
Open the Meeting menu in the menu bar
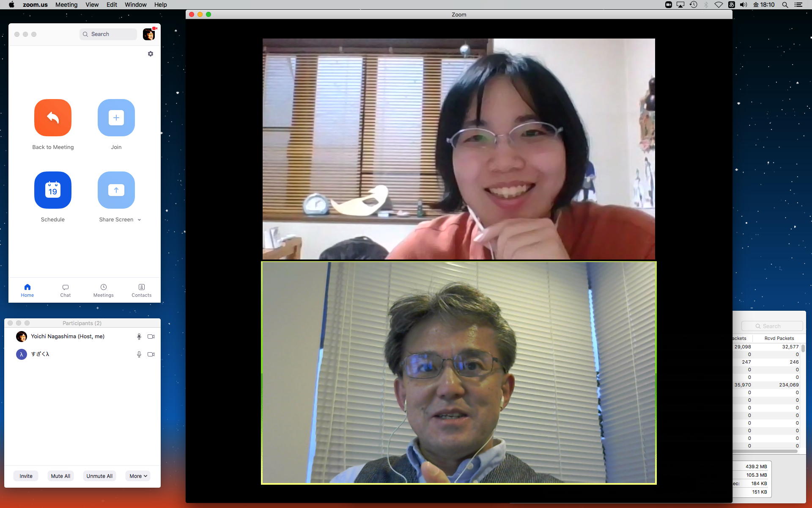tap(66, 5)
